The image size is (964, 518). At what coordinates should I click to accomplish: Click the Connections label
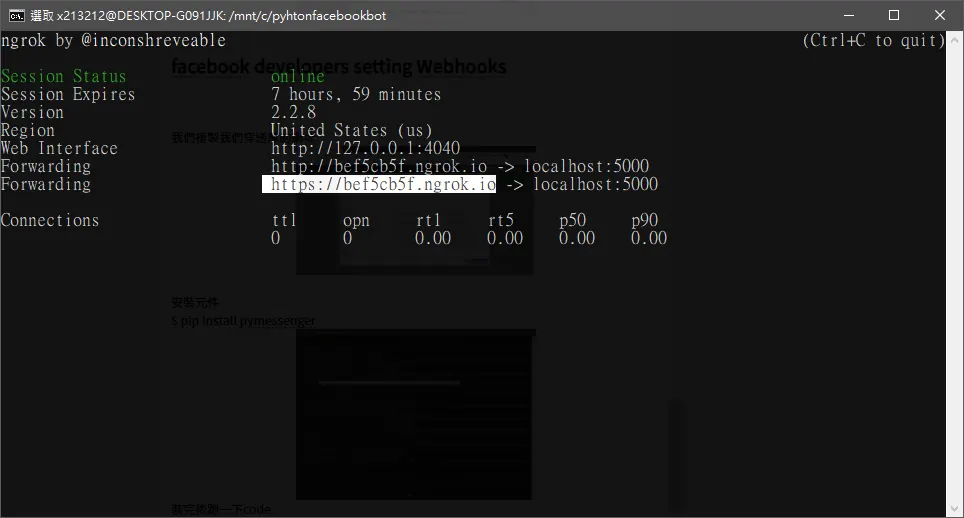click(50, 220)
